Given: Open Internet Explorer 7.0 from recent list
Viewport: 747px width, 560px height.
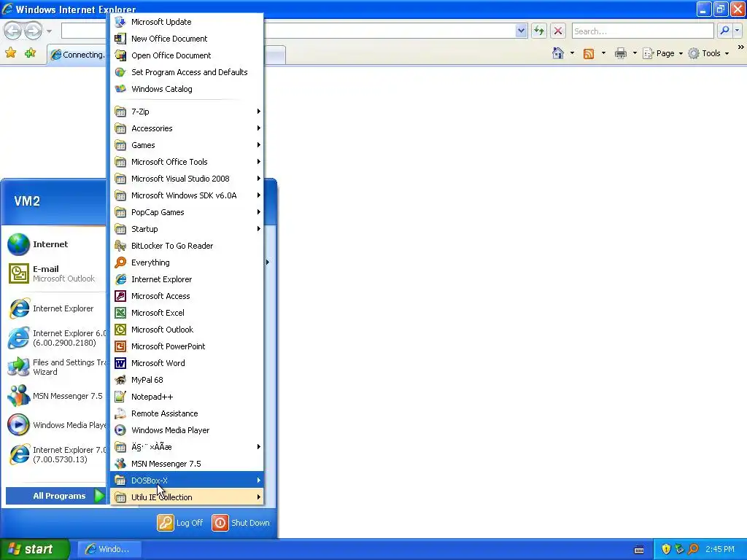Looking at the screenshot, I should [x=55, y=454].
